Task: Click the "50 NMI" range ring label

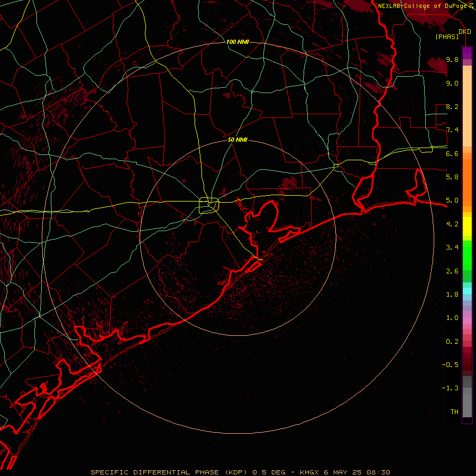Action: 237,140
